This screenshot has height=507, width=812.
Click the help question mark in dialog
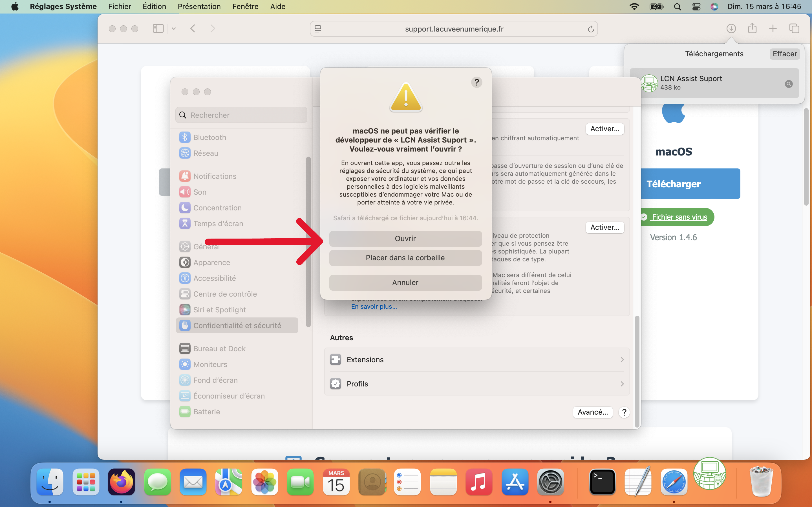[476, 82]
